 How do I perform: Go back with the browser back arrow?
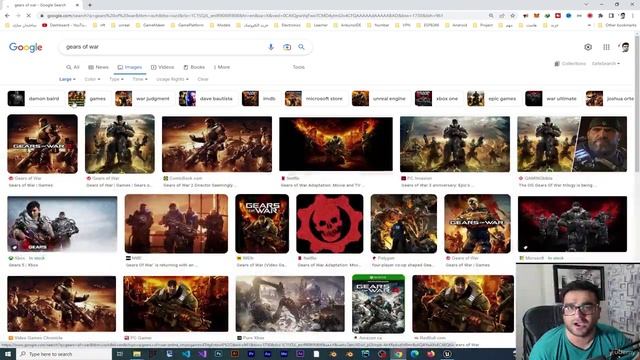(x=7, y=16)
